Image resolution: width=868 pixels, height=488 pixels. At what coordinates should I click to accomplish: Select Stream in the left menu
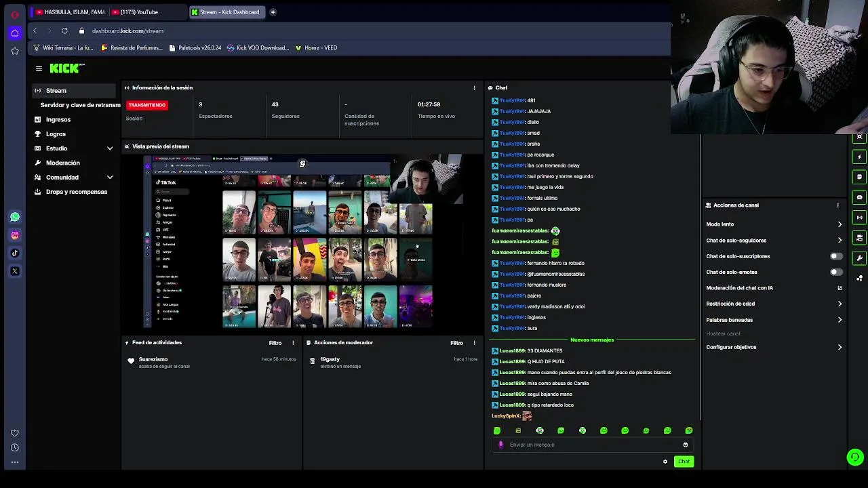tap(74, 91)
